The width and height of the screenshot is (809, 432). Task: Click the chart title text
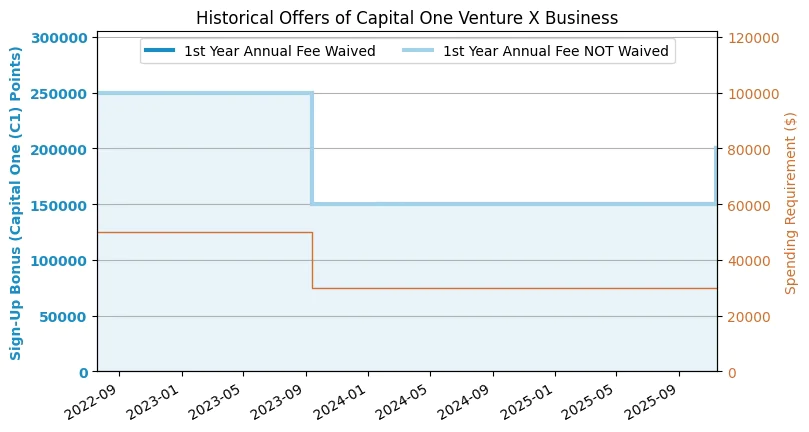(406, 18)
